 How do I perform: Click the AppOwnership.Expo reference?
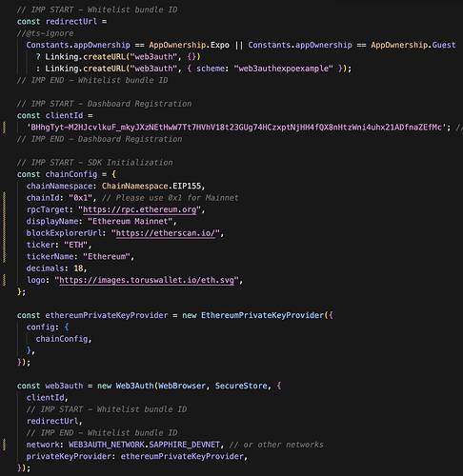[x=189, y=45]
